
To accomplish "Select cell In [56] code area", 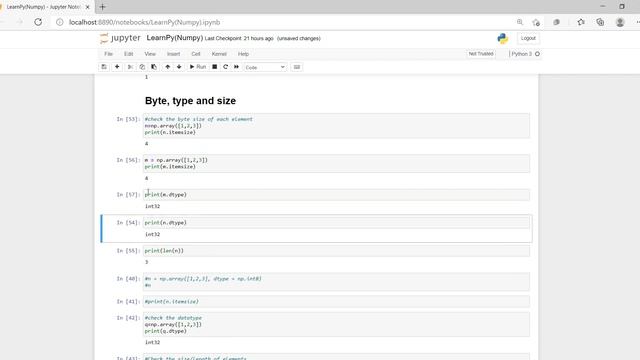I will [336, 163].
